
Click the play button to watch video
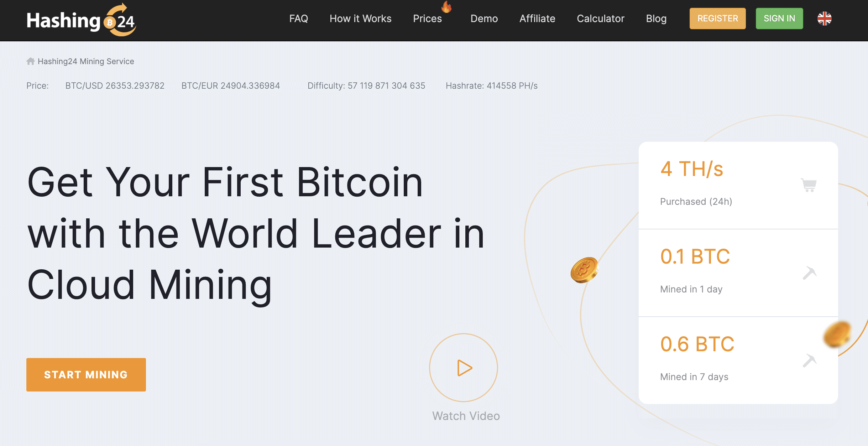point(464,366)
